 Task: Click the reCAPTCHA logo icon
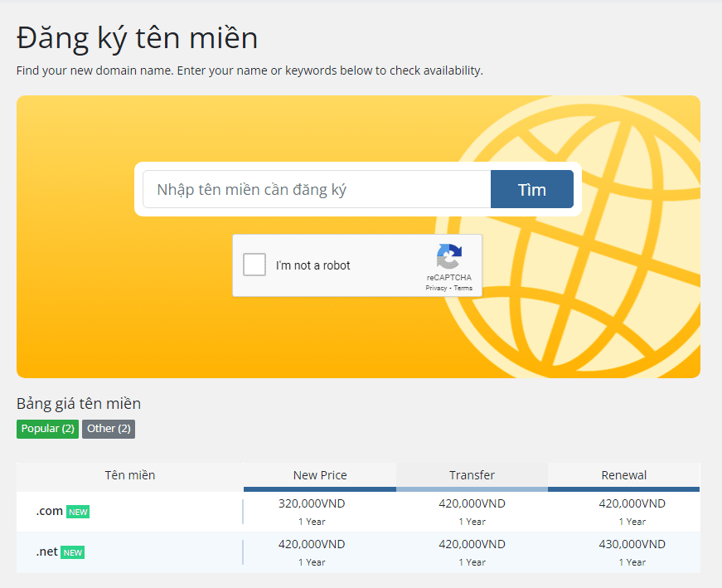click(x=449, y=256)
